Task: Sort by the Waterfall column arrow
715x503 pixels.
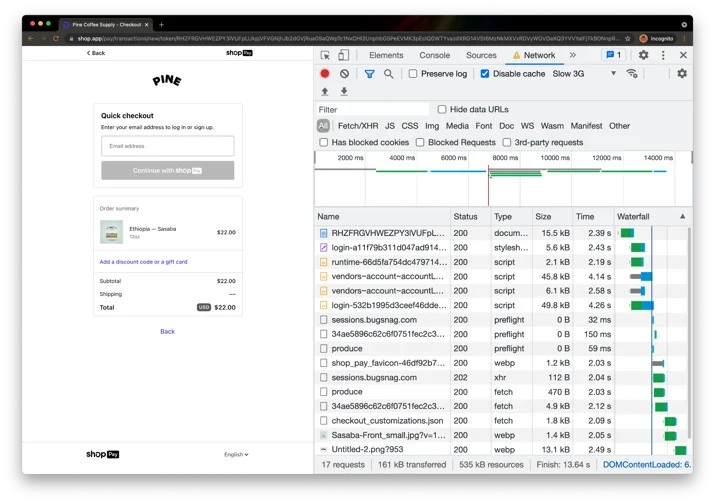Action: click(682, 217)
